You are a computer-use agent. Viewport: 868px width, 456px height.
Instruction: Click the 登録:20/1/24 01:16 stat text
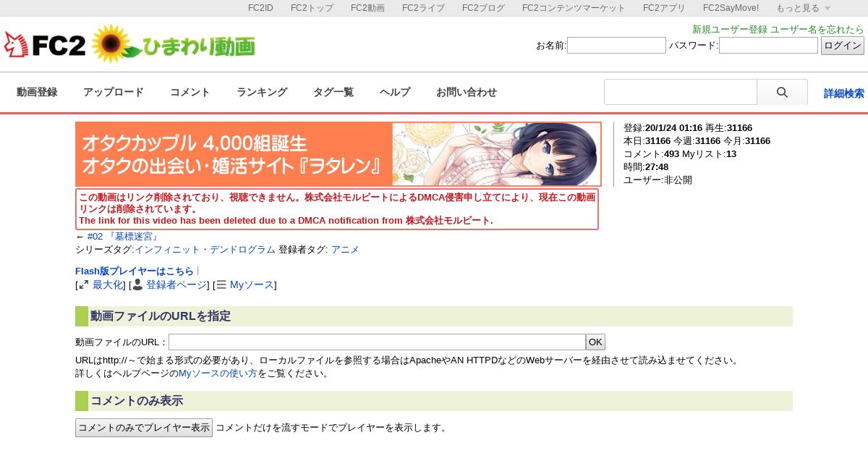click(x=663, y=128)
